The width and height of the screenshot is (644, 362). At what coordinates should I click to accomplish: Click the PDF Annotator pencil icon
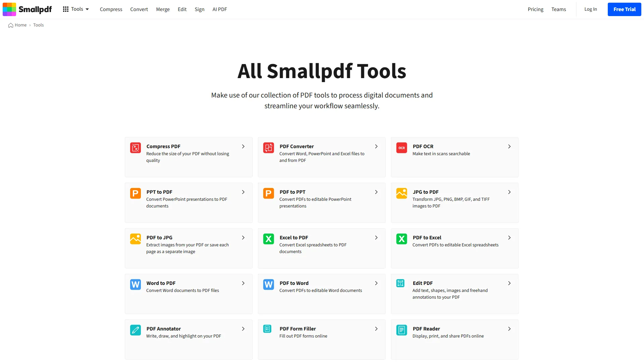[x=136, y=330]
